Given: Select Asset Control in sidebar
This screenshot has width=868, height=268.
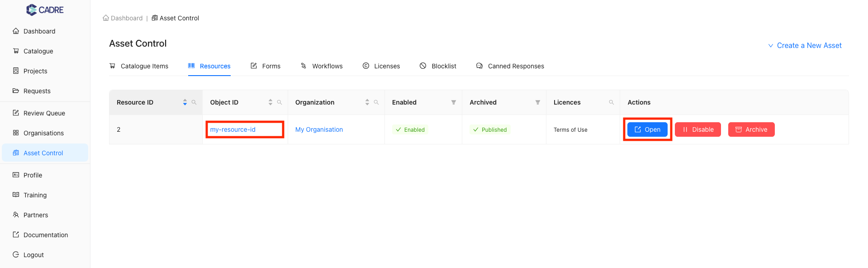Looking at the screenshot, I should tap(45, 153).
